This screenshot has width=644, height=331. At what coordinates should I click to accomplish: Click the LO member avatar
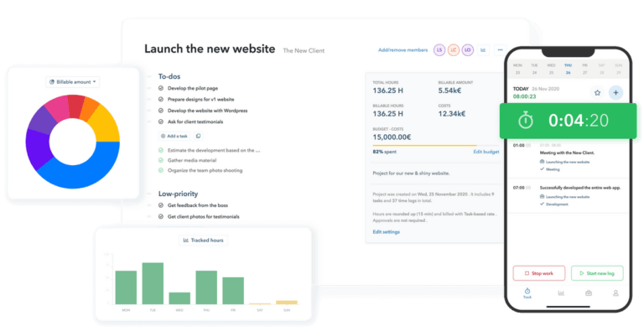467,50
